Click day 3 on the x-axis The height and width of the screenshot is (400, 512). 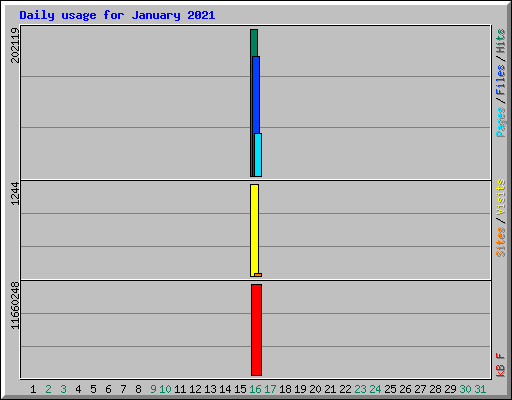tap(63, 389)
